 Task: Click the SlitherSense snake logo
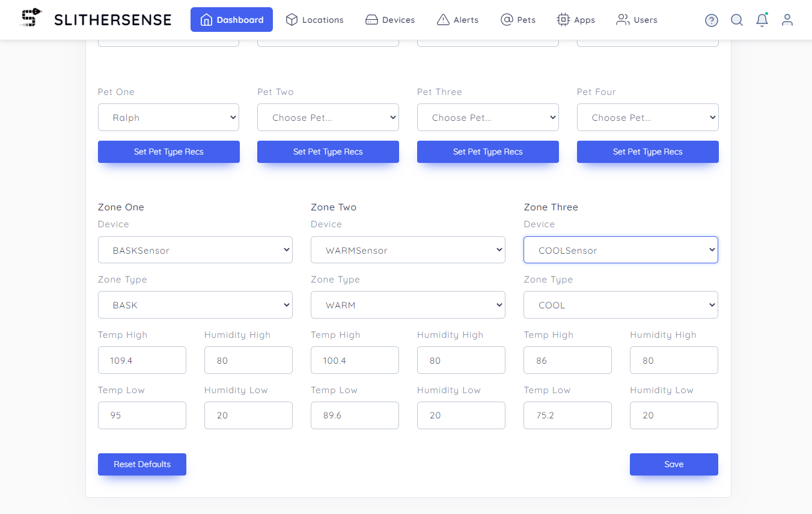point(31,18)
